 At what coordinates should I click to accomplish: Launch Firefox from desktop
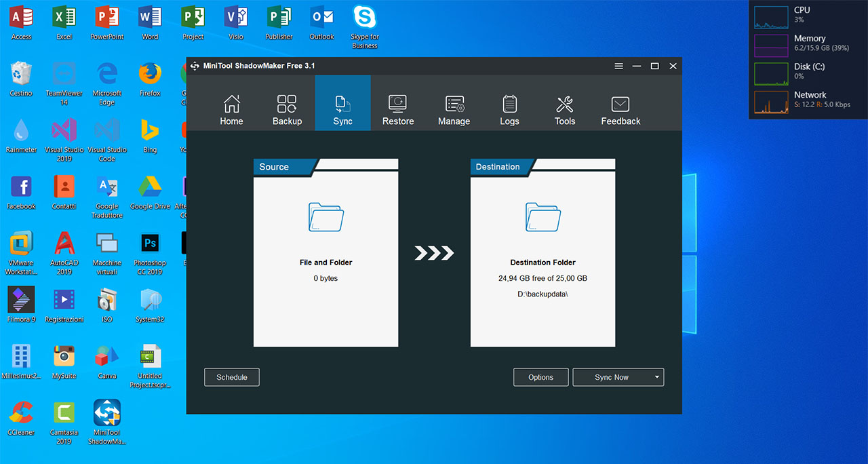(150, 79)
